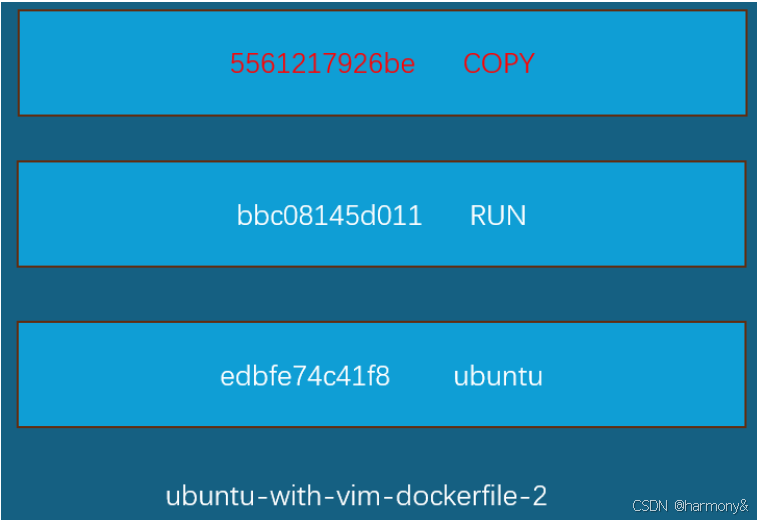This screenshot has width=757, height=520.
Task: Click the red layer ID 5561217926be
Action: pos(322,64)
